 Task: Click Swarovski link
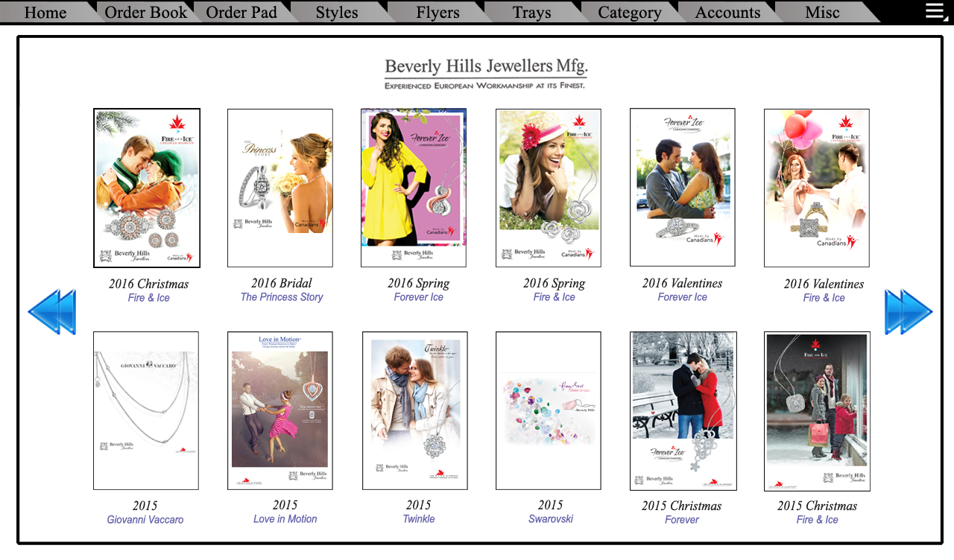coord(551,519)
